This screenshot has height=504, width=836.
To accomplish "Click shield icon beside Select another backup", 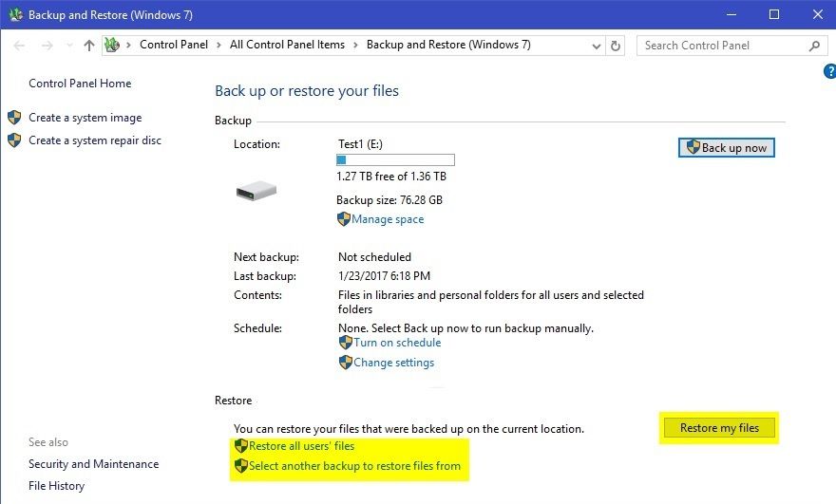I will tap(241, 466).
